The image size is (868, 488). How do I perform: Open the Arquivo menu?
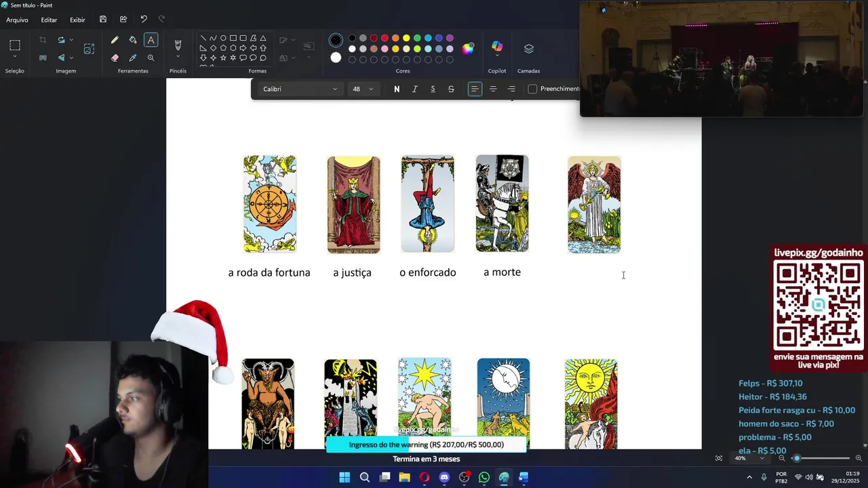(x=17, y=20)
